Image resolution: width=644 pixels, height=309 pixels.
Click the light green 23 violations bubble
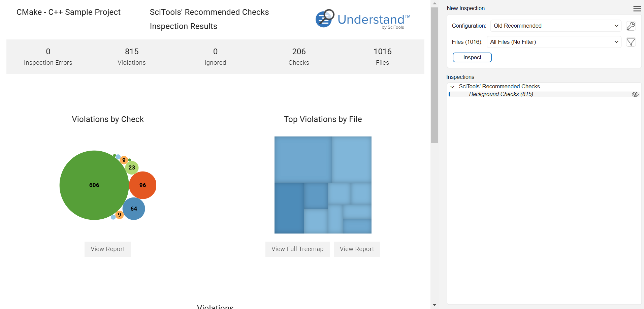tap(132, 167)
